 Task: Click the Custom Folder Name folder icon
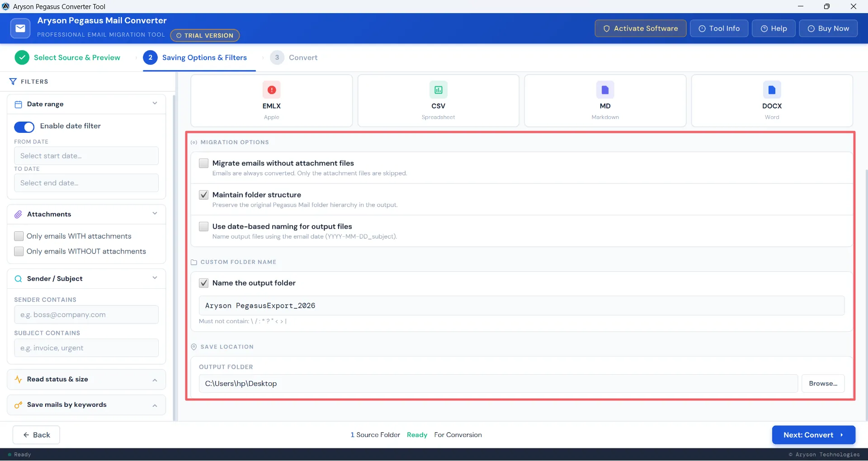194,262
